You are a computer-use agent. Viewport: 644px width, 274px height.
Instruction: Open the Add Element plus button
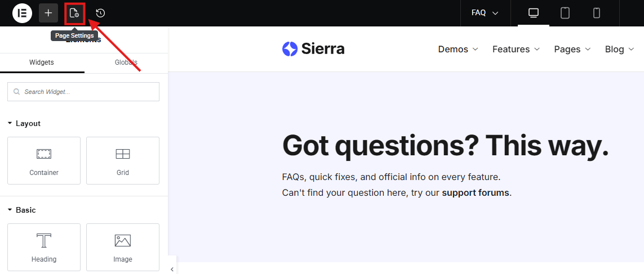pyautogui.click(x=48, y=13)
